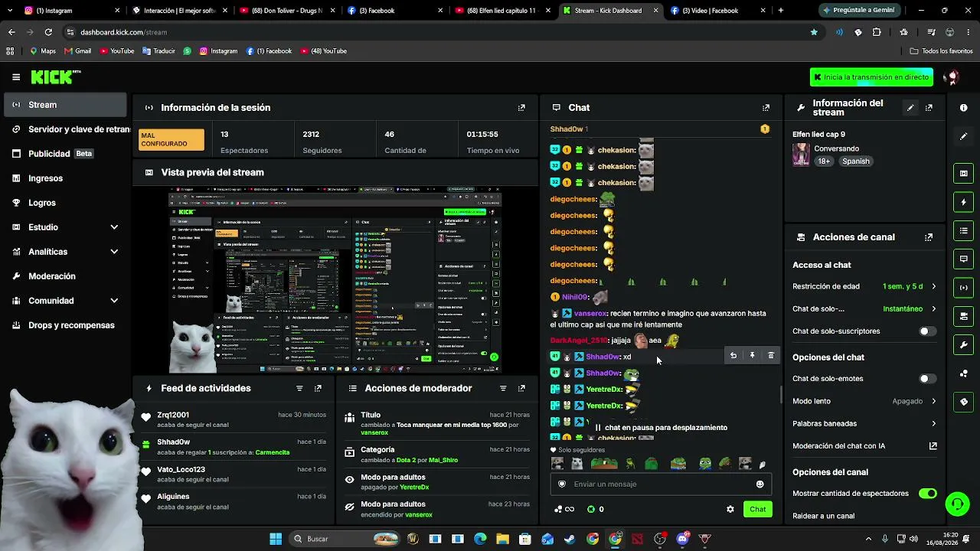Open the Gmail bookmark
Screen dimensions: 980x551
click(78, 51)
